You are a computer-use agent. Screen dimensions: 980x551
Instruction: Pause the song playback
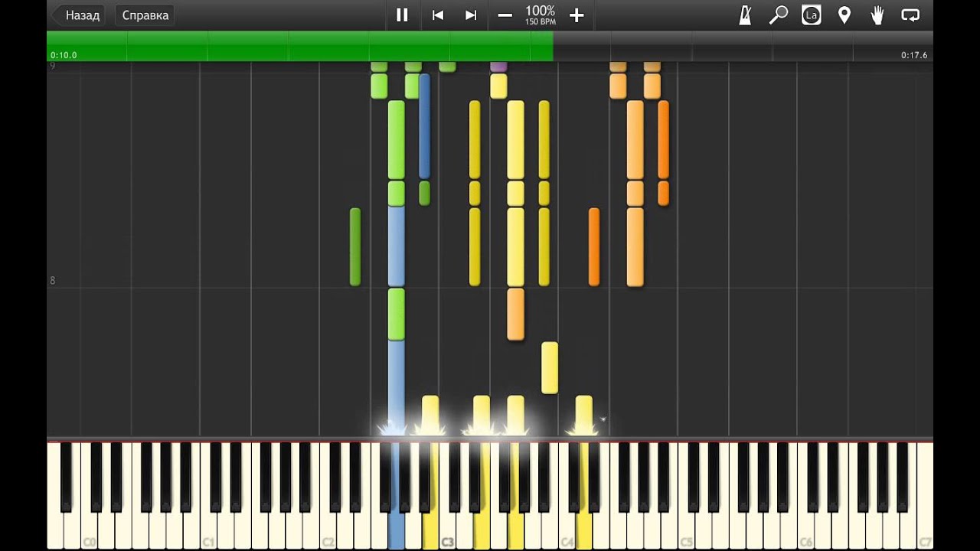click(402, 15)
